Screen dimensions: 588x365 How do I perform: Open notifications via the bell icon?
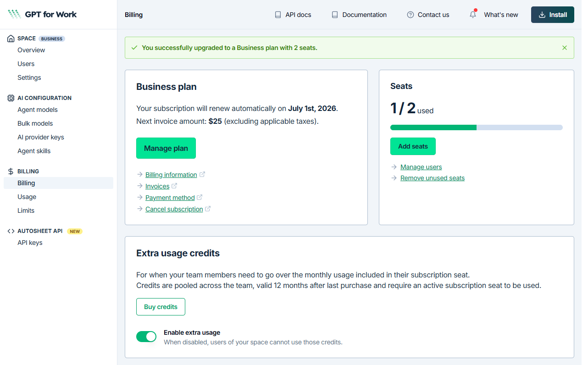click(473, 15)
